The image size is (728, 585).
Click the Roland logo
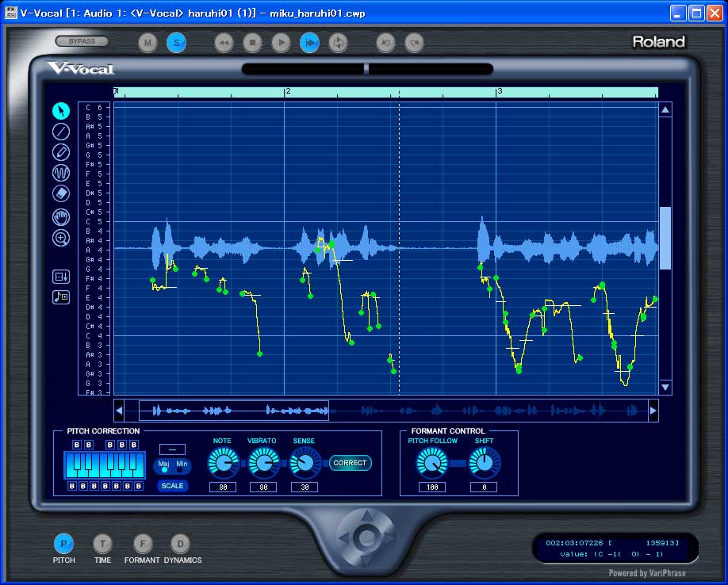click(x=658, y=42)
